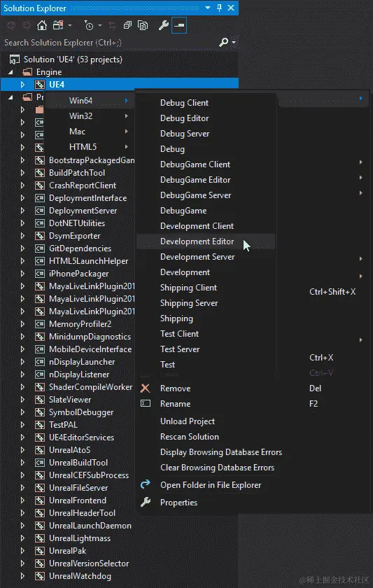
Task: Click the UnrealHeaderTool project icon
Action: click(x=40, y=513)
